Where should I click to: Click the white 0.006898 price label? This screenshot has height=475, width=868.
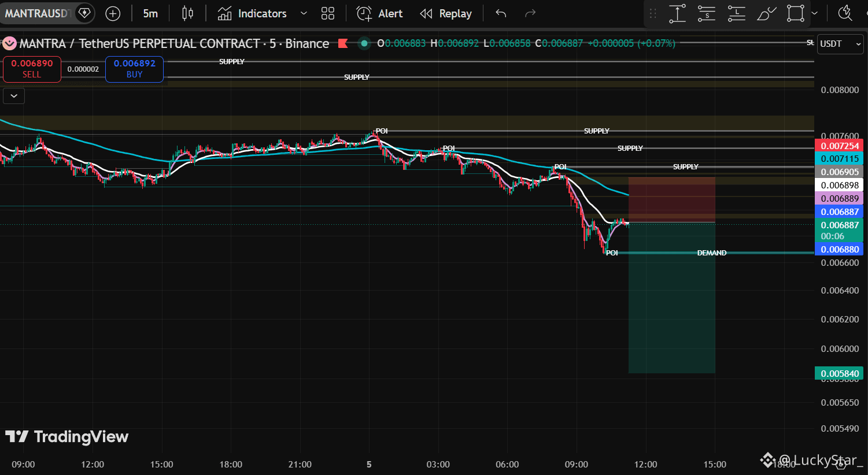tap(839, 185)
